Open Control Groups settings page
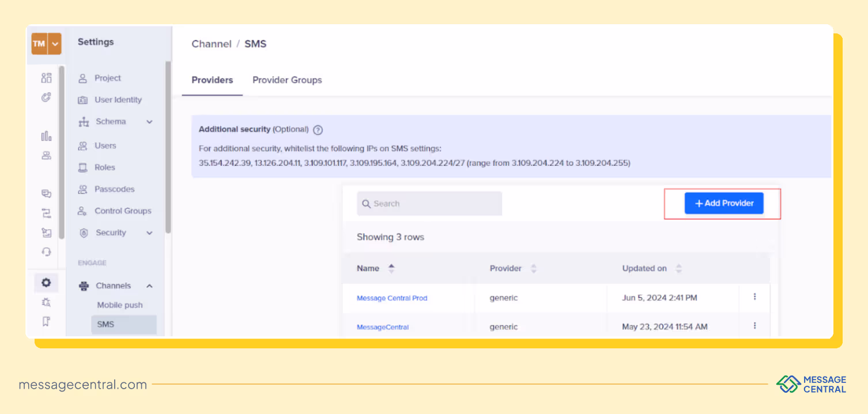Image resolution: width=868 pixels, height=414 pixels. coord(123,211)
